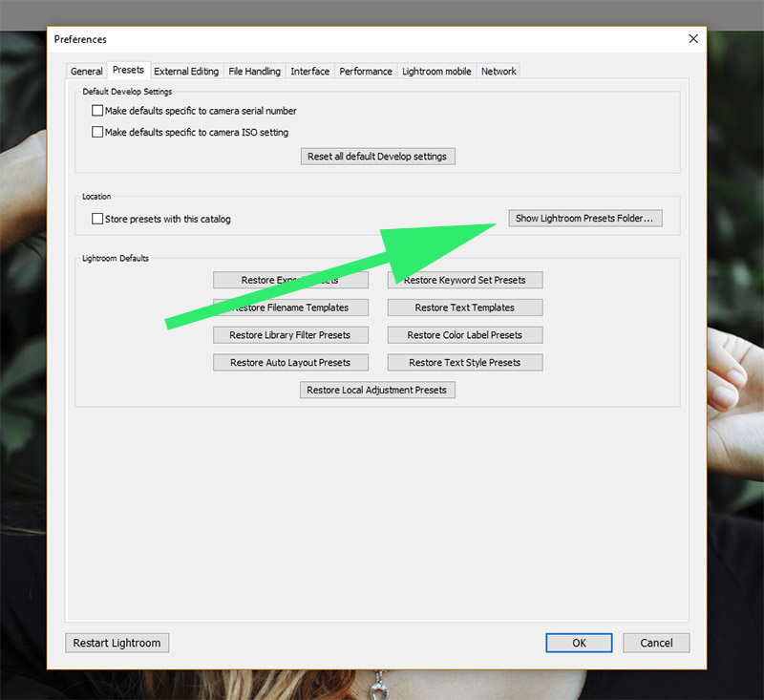Click Reset all default Develop settings
Viewport: 764px width, 700px height.
(377, 157)
